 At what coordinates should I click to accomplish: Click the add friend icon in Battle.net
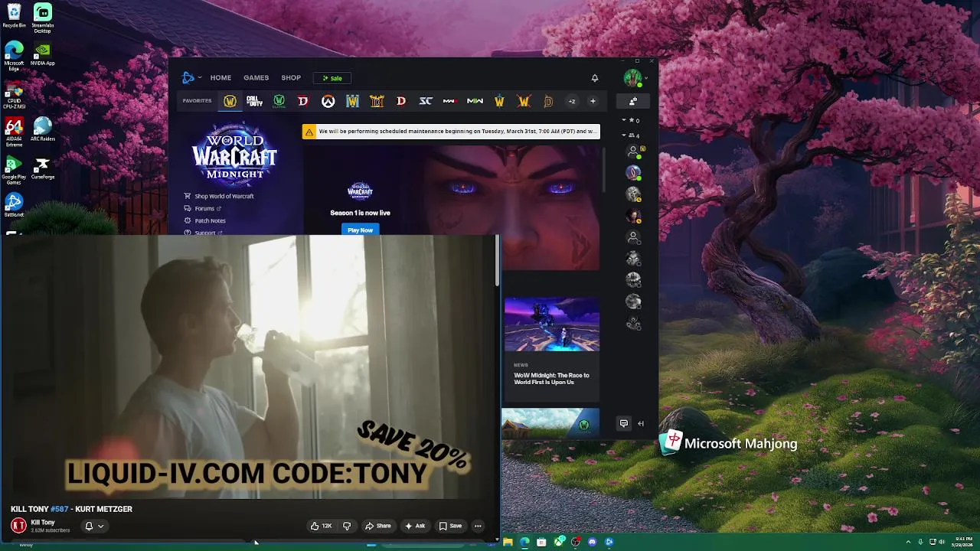pyautogui.click(x=633, y=101)
